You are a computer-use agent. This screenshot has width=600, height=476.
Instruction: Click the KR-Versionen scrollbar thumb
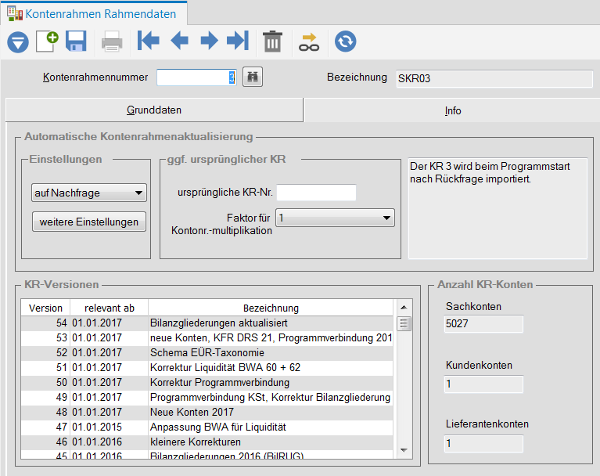(403, 323)
